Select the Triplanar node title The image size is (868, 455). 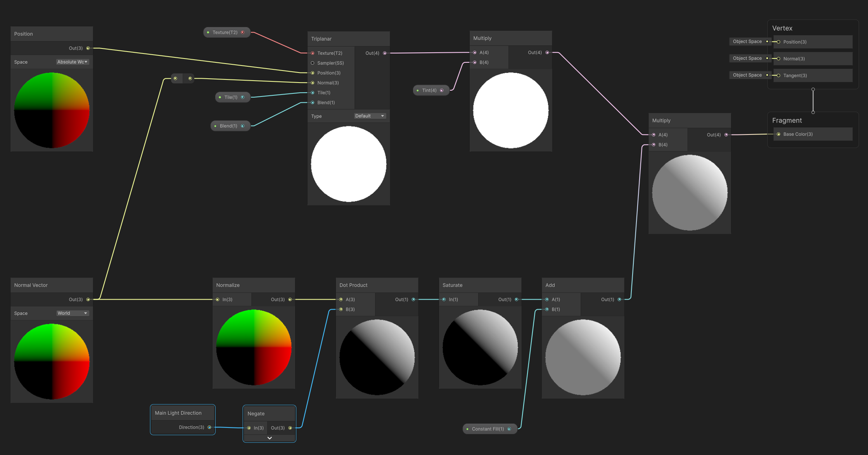click(322, 39)
